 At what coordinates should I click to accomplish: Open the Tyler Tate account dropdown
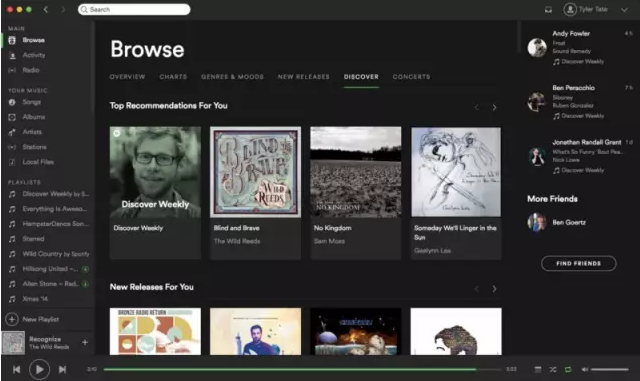[x=624, y=10]
